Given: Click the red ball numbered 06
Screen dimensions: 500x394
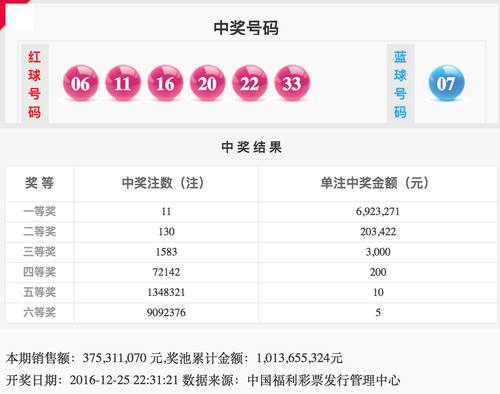Looking at the screenshot, I should coord(81,83).
